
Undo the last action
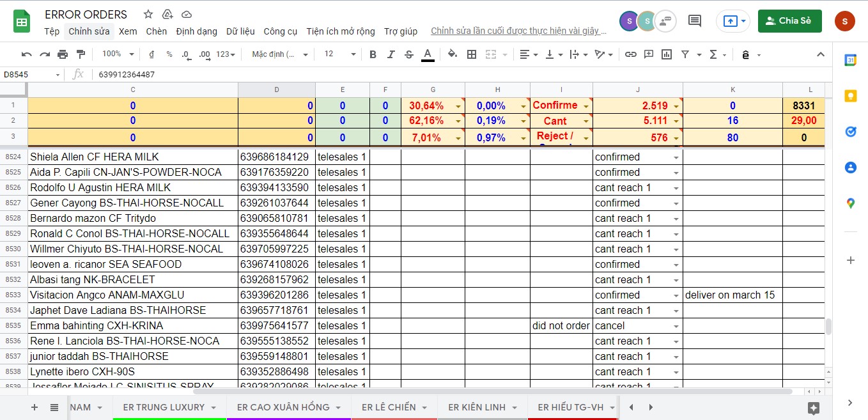click(26, 54)
